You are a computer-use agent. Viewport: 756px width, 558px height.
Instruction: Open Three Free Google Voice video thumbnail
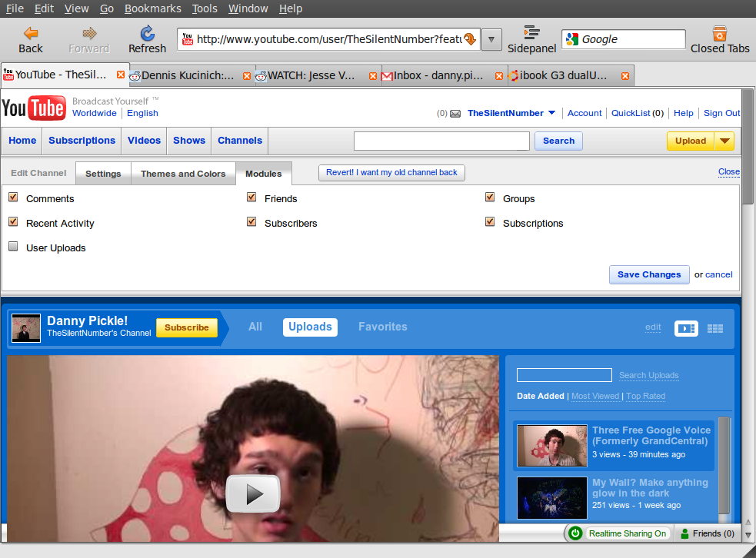[552, 446]
